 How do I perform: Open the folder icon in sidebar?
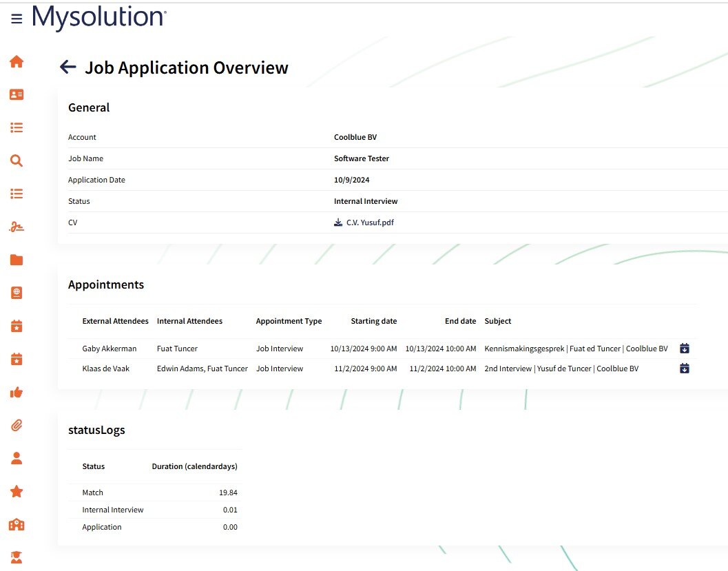click(x=17, y=260)
